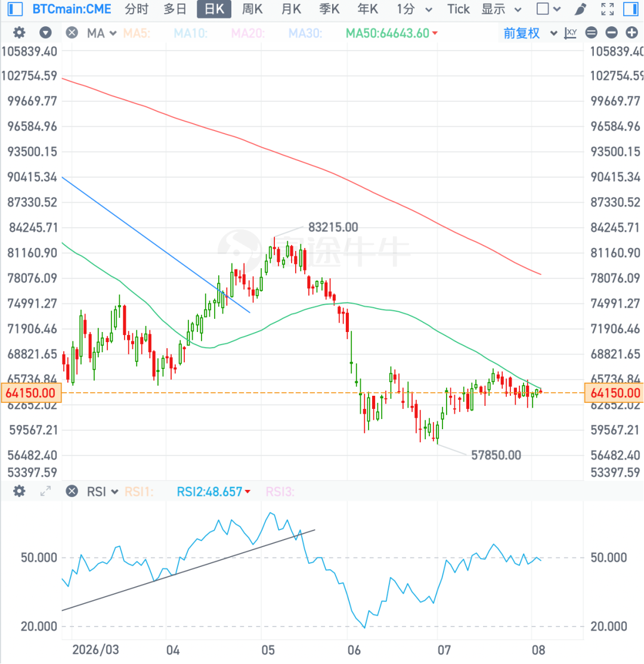Click the 50.000 left RSI axis label

39,557
